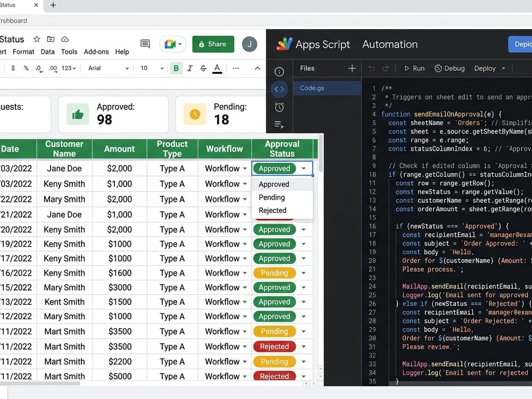Viewport: 532px width, 399px height.
Task: Click the Debug button
Action: point(450,69)
